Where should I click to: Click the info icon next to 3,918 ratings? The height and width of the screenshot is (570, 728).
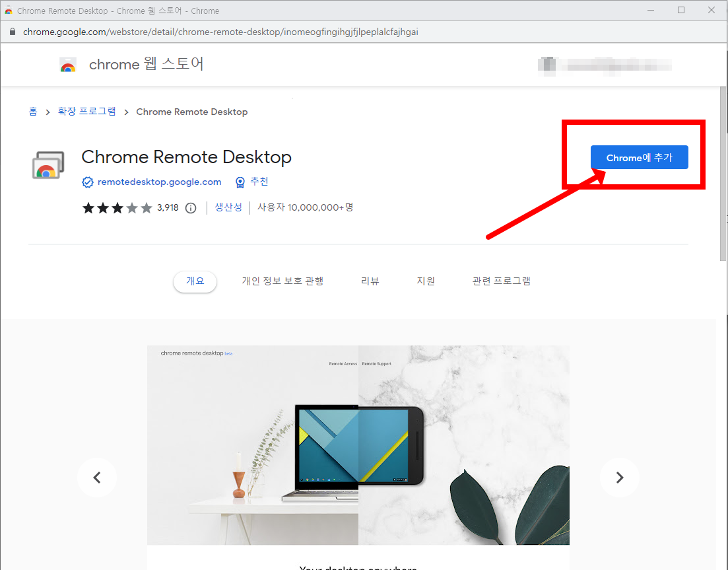pyautogui.click(x=190, y=207)
